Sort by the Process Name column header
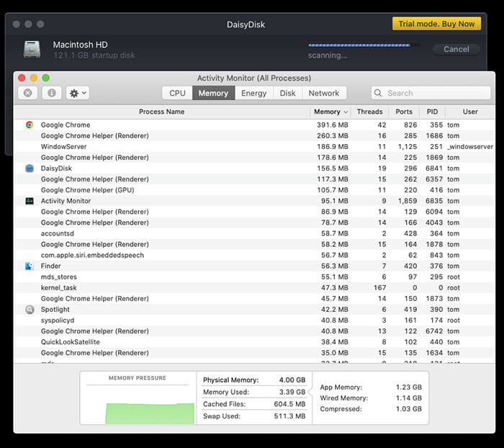 click(162, 112)
